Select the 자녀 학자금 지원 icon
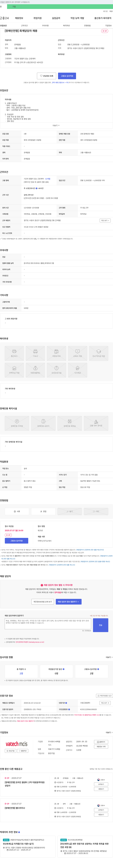The image size is (113, 868). click(x=99, y=353)
